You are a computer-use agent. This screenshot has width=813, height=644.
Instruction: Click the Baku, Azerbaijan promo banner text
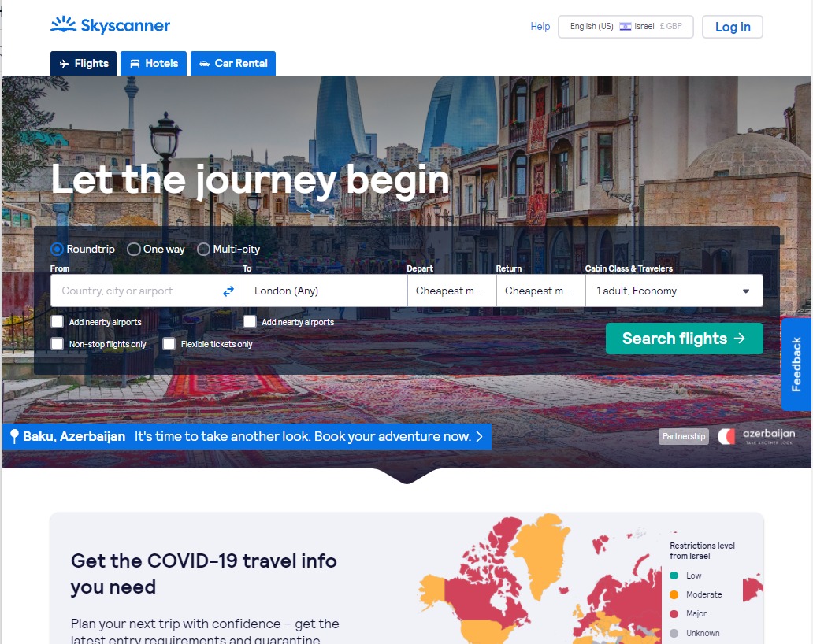click(247, 437)
